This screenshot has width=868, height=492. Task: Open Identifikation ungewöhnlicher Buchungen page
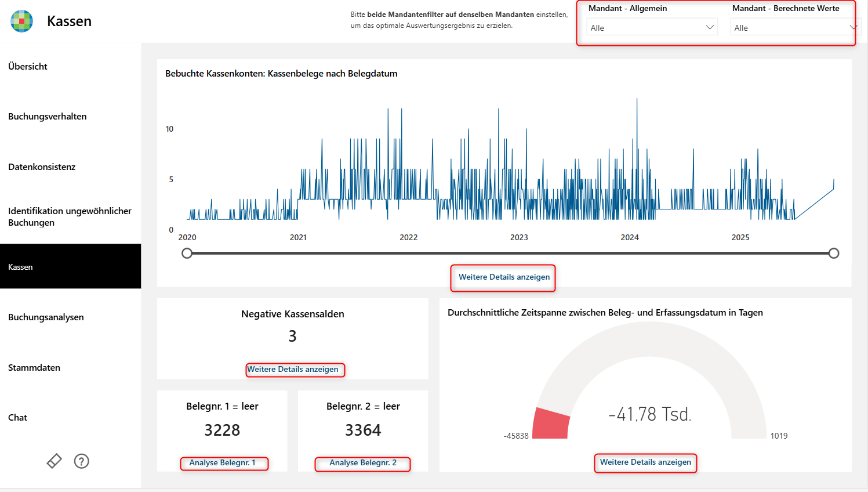[70, 216]
